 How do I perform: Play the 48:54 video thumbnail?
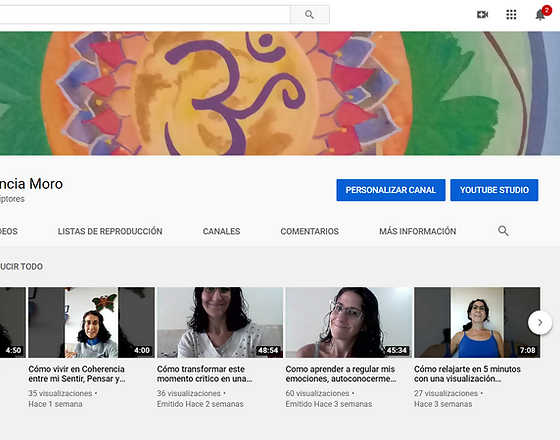pos(220,322)
